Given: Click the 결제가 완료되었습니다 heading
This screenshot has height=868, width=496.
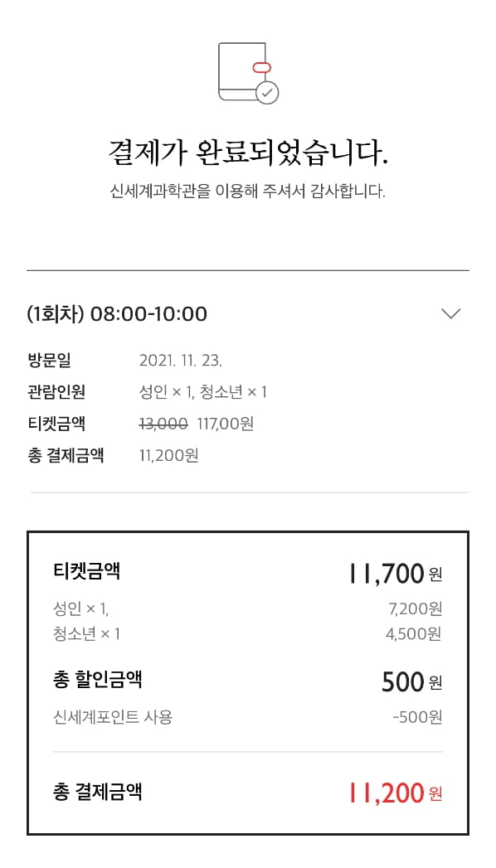Looking at the screenshot, I should pyautogui.click(x=248, y=152).
